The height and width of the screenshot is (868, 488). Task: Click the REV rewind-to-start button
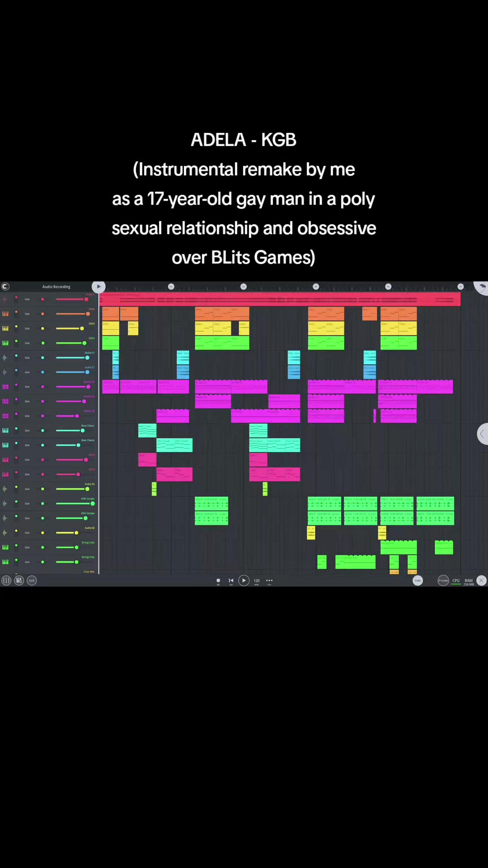point(231,581)
